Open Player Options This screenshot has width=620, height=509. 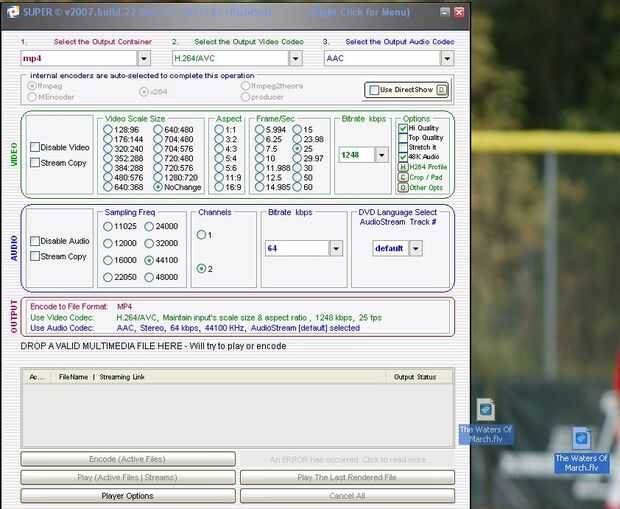[x=128, y=496]
